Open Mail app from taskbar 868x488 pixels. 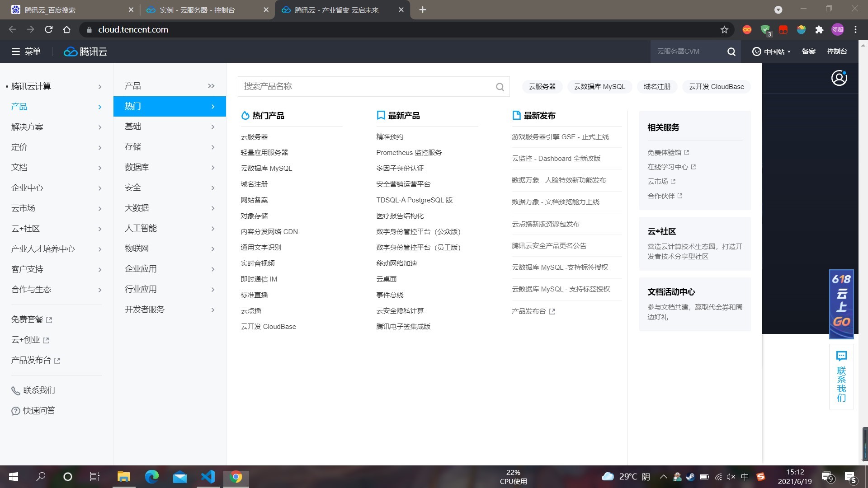(180, 477)
